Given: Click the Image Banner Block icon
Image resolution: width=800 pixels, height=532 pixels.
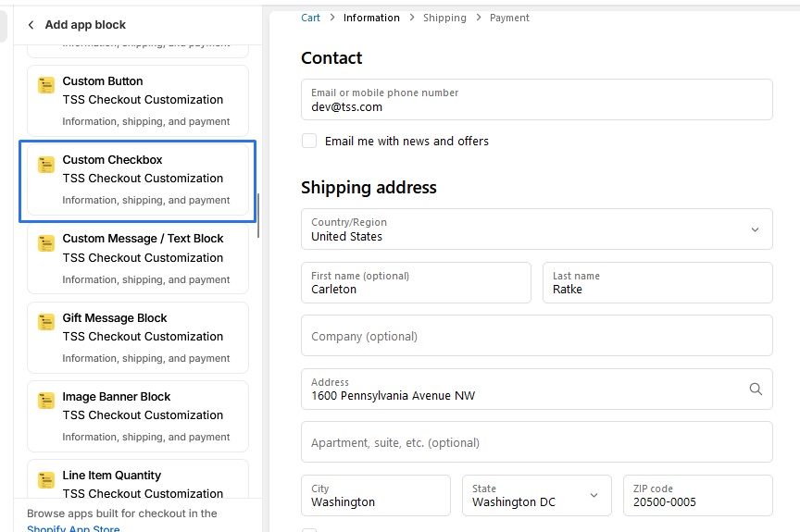Looking at the screenshot, I should (46, 401).
